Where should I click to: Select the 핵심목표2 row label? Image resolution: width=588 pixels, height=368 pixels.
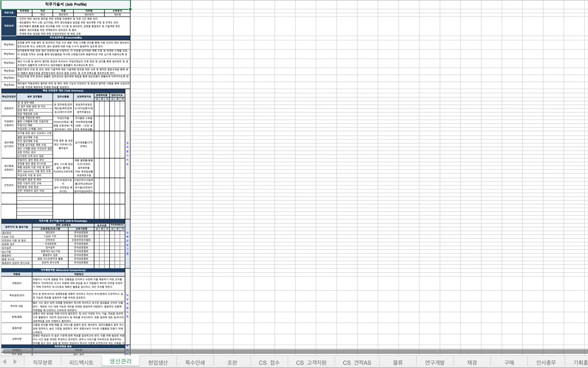(x=9, y=54)
